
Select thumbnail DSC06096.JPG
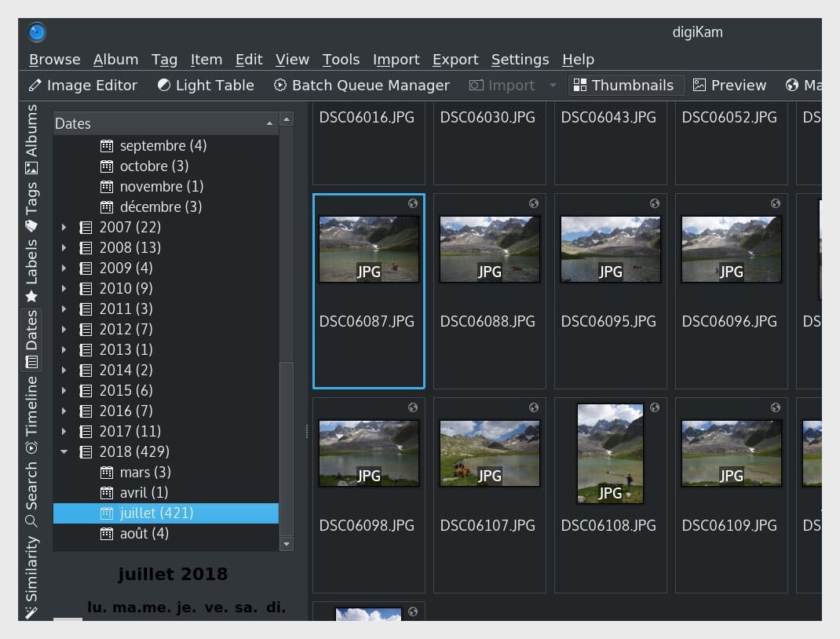coord(731,290)
